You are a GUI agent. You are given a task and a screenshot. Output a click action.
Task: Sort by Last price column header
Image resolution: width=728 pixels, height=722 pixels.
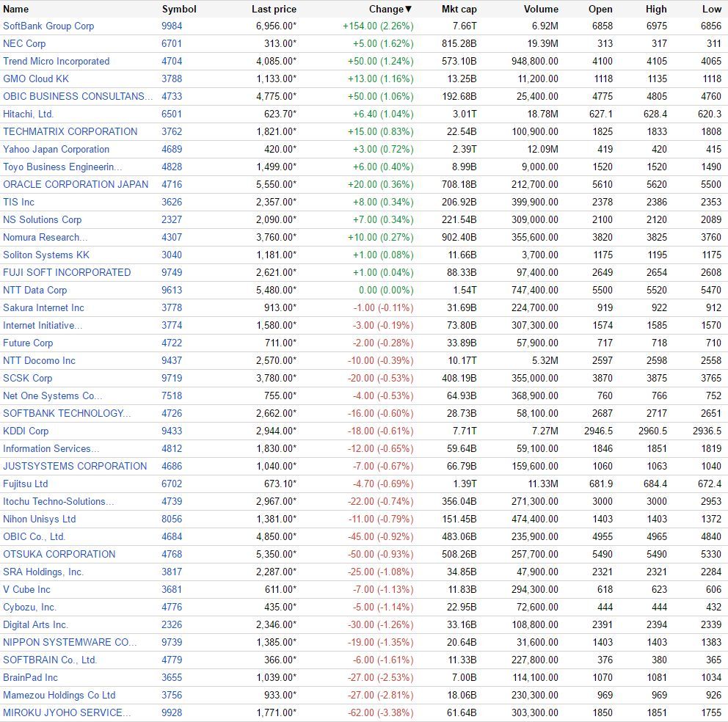[274, 9]
